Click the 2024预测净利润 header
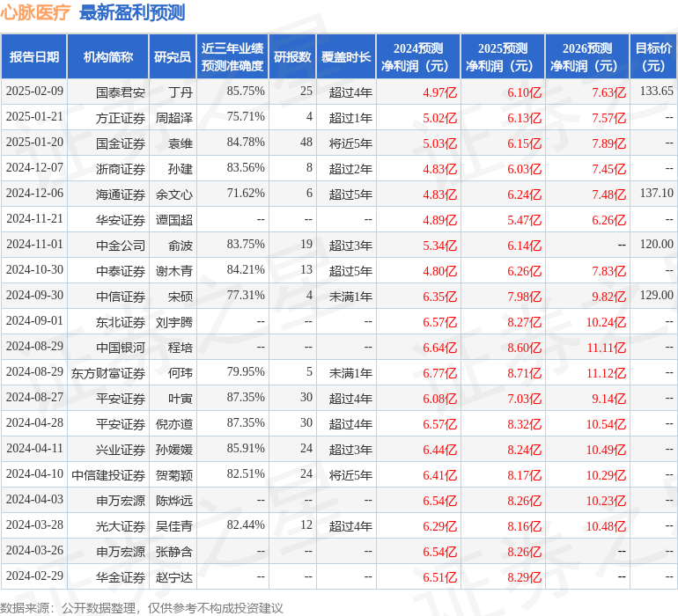Image resolution: width=678 pixels, height=616 pixels. (x=418, y=56)
